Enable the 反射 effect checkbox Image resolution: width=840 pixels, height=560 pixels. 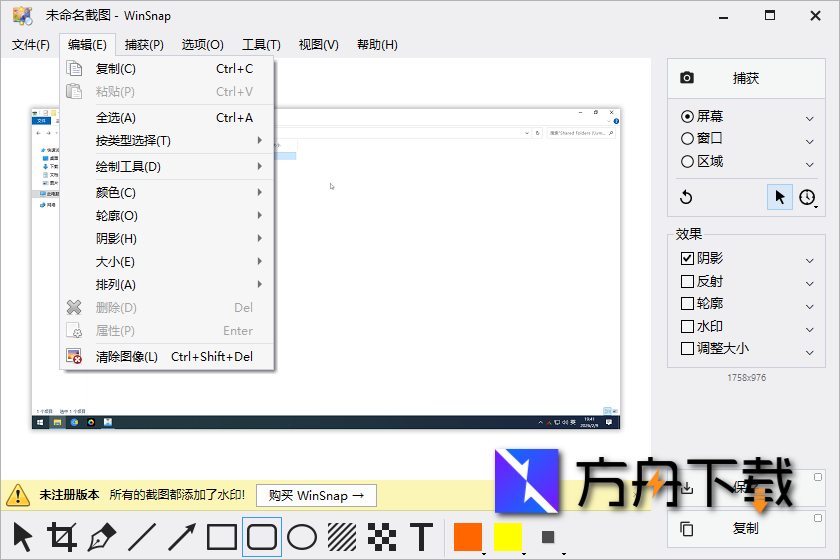pyautogui.click(x=687, y=281)
